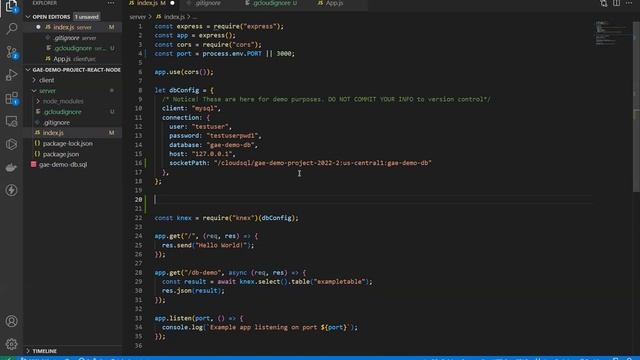640x360 pixels.
Task: Click 'Hello World!' string on line 25
Action: [221, 245]
